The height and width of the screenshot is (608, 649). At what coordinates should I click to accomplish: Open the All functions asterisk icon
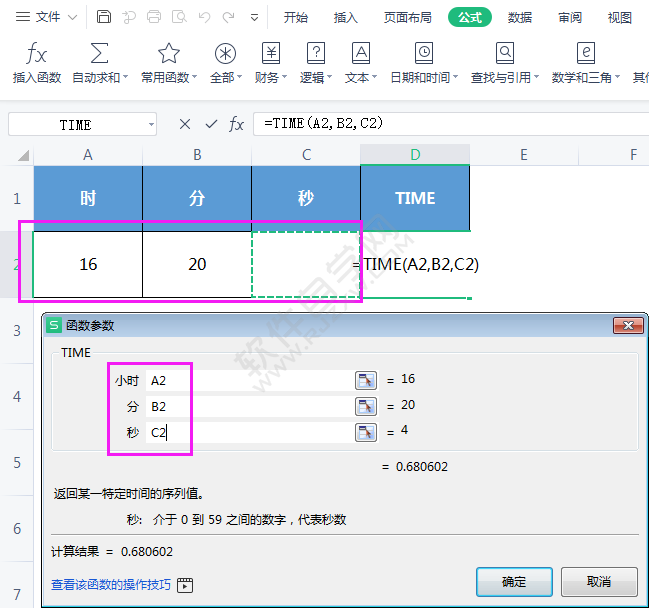(x=225, y=53)
